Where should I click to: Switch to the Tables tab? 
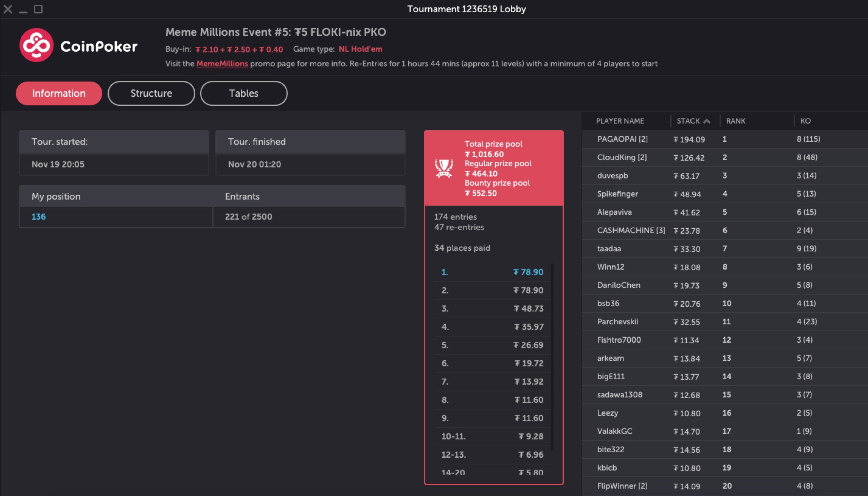(x=243, y=93)
